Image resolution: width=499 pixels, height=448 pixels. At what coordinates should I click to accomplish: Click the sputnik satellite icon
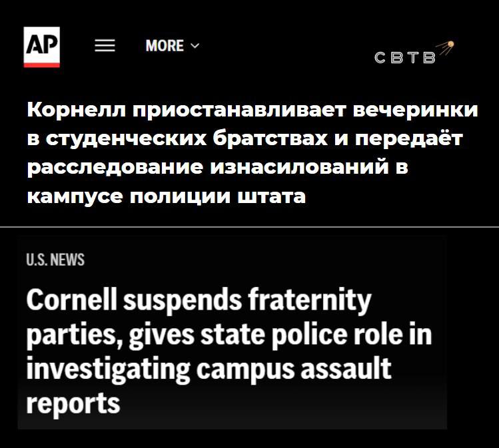click(446, 48)
